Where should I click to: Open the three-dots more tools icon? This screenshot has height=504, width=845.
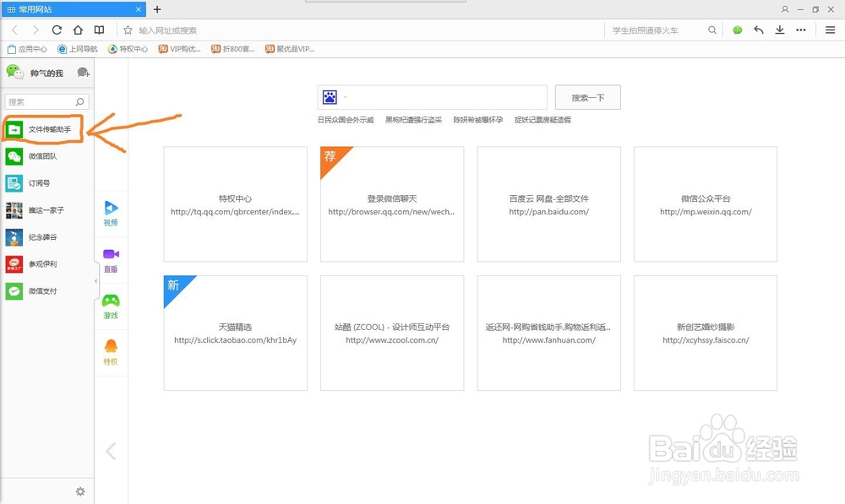tap(801, 30)
